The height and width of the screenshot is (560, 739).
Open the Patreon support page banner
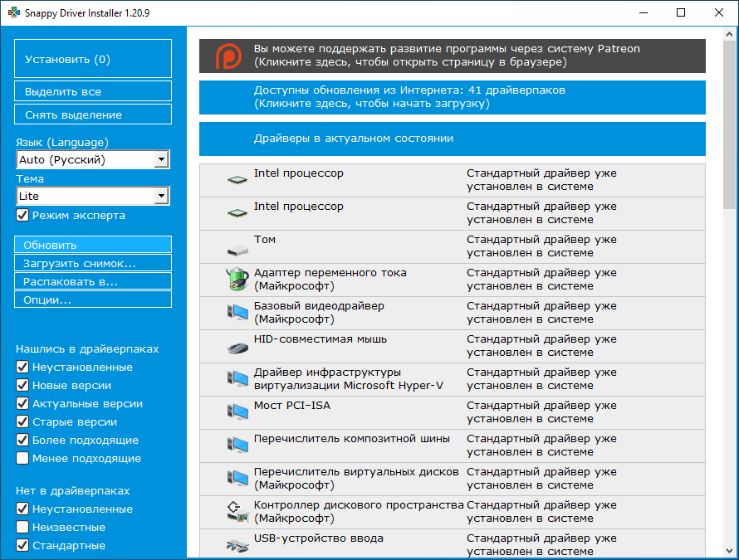click(x=453, y=56)
